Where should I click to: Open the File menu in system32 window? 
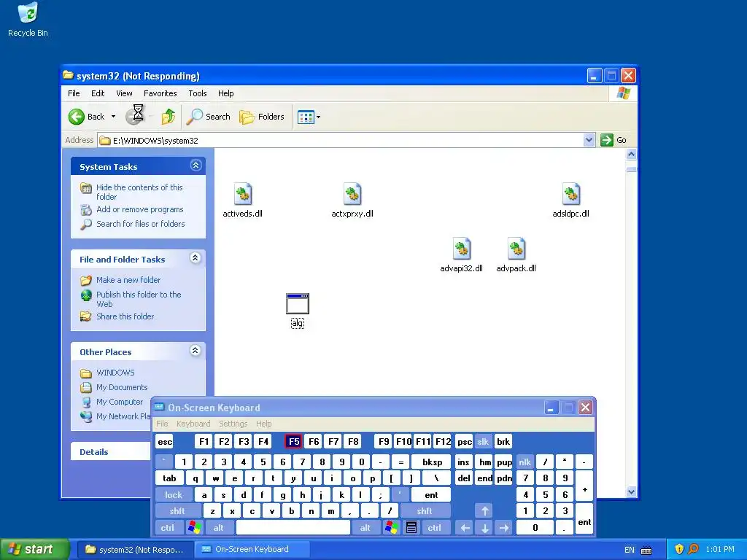click(74, 93)
